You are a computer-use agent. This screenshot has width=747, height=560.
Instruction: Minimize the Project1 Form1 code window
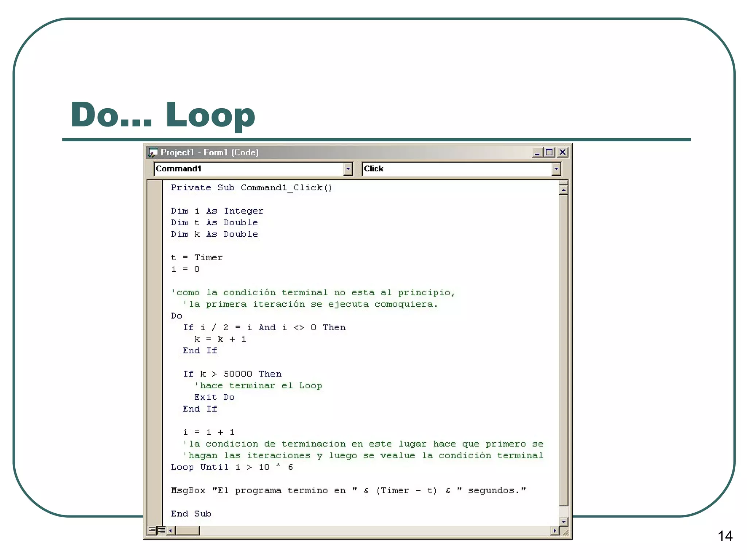coord(537,152)
